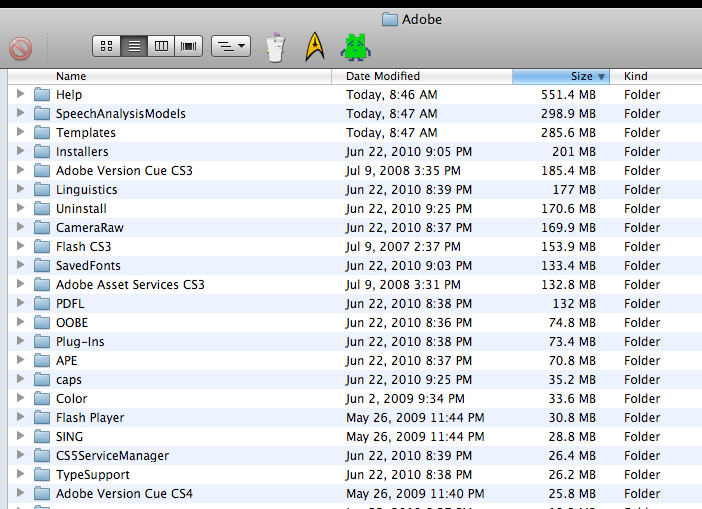Click the Uninstall folder name
The image size is (702, 509).
click(81, 209)
